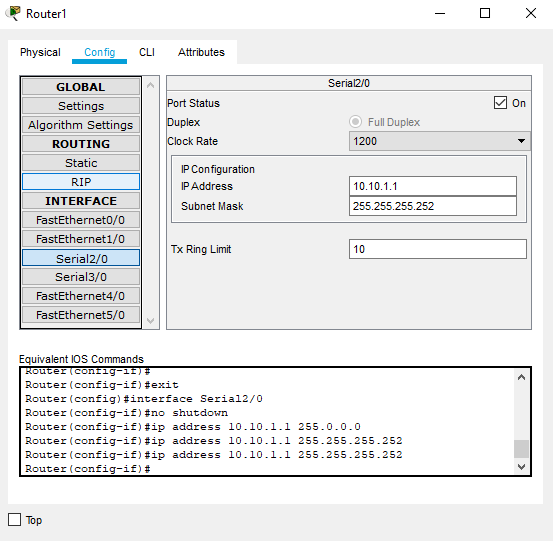Open global Settings
This screenshot has width=553, height=541.
pyautogui.click(x=81, y=106)
